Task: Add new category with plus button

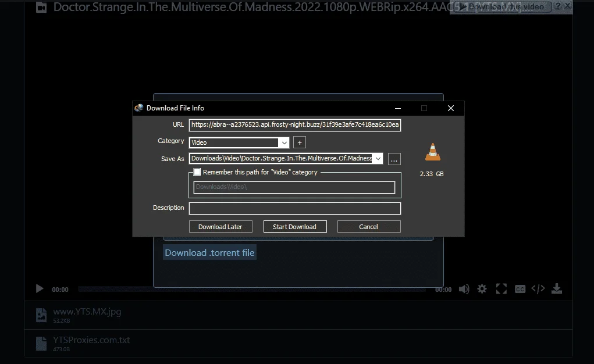Action: [x=299, y=142]
